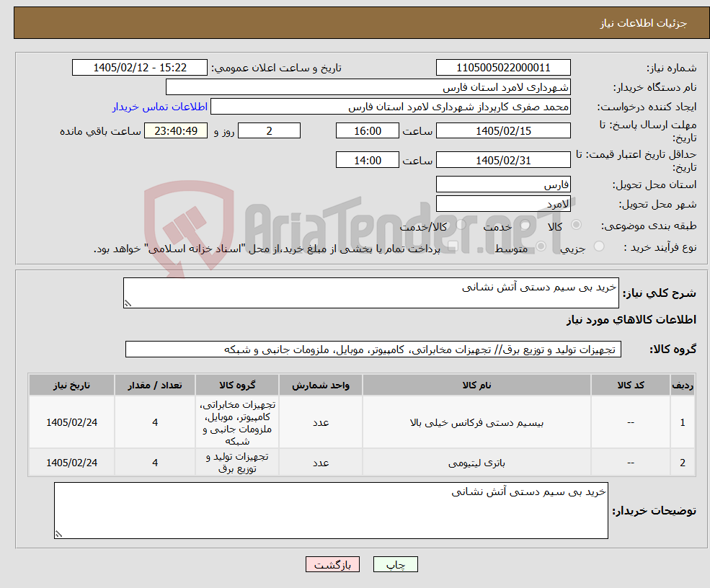Viewport: 710px width, 588px height.
Task: Click the resize handle of buyer notes textarea
Action: point(58,534)
